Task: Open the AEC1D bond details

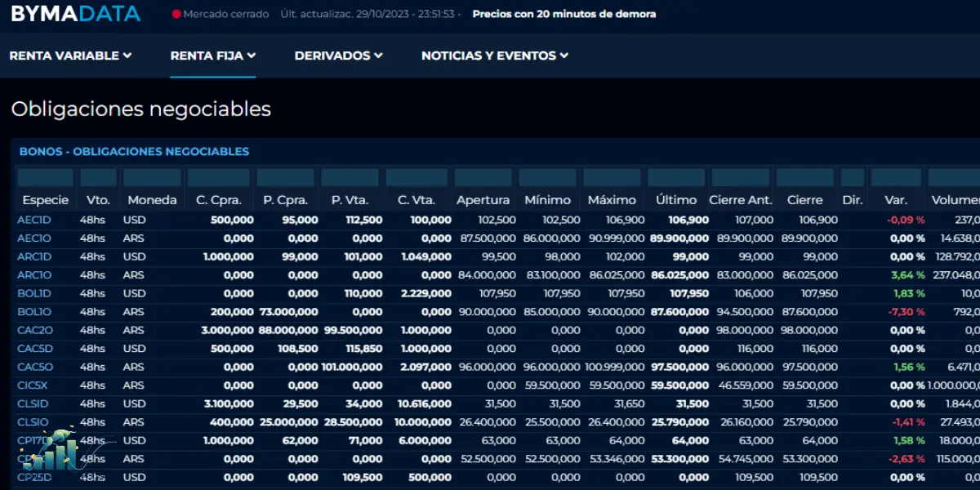Action: coord(34,219)
